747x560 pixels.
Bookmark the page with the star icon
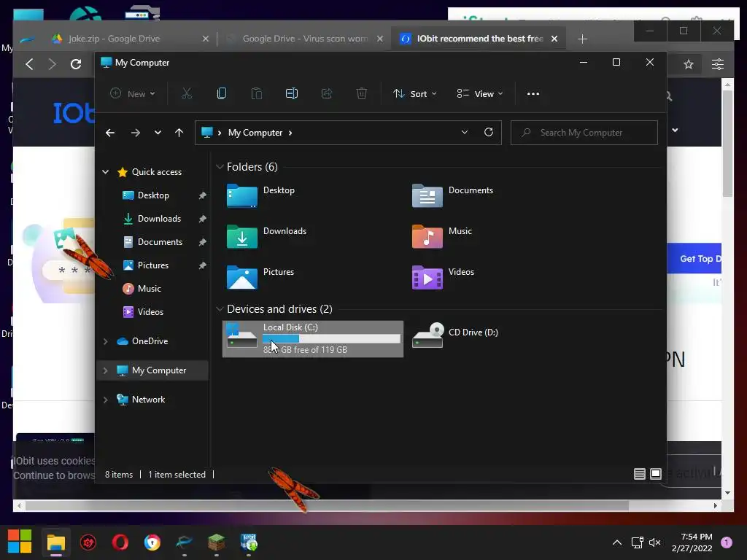pos(689,64)
